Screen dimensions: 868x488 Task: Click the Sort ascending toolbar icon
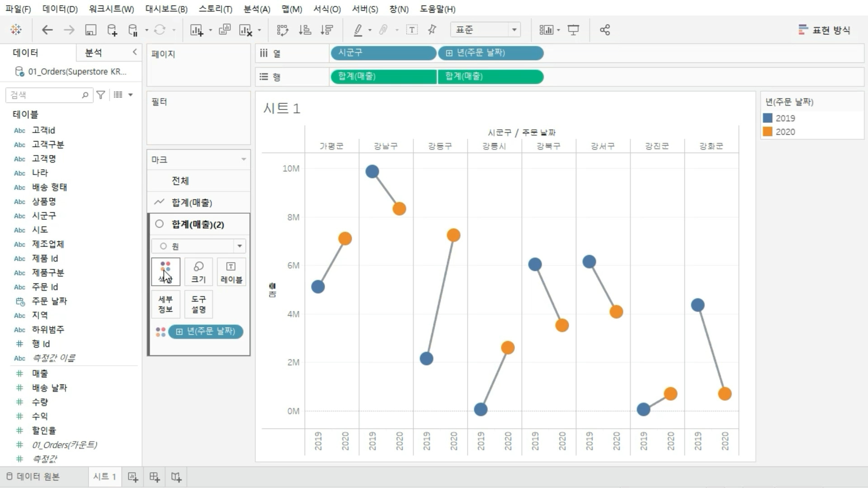(x=305, y=30)
